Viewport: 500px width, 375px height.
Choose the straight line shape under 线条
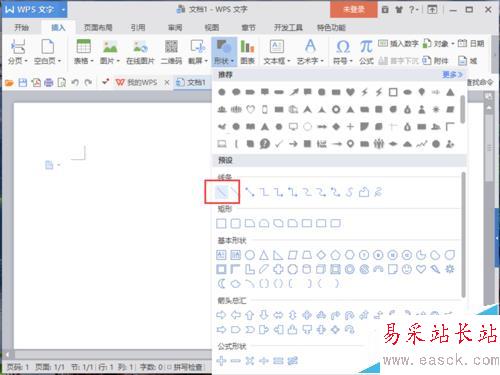tap(221, 192)
